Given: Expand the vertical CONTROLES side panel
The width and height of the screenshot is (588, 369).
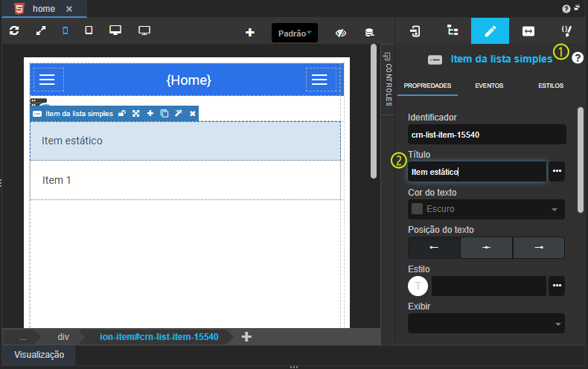Looking at the screenshot, I should coord(388,80).
